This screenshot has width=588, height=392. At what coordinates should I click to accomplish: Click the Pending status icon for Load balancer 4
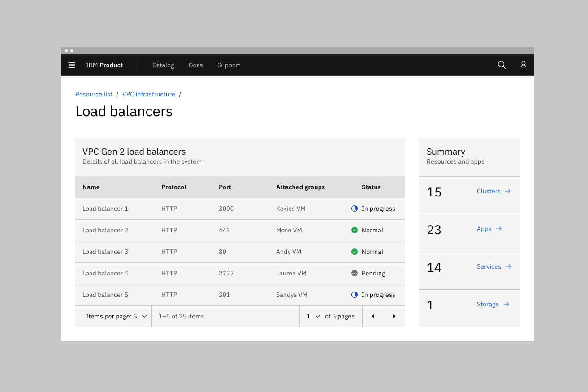pos(355,273)
